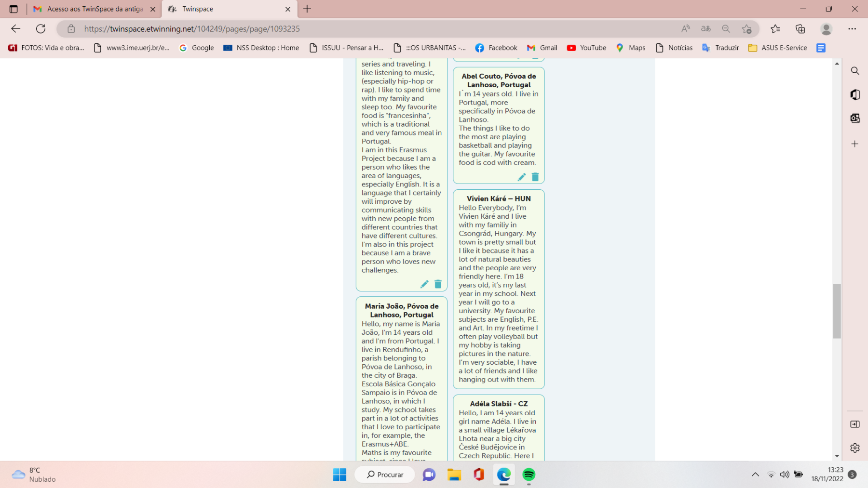
Task: Click the page vertical scrollbar thumb
Action: point(837,311)
